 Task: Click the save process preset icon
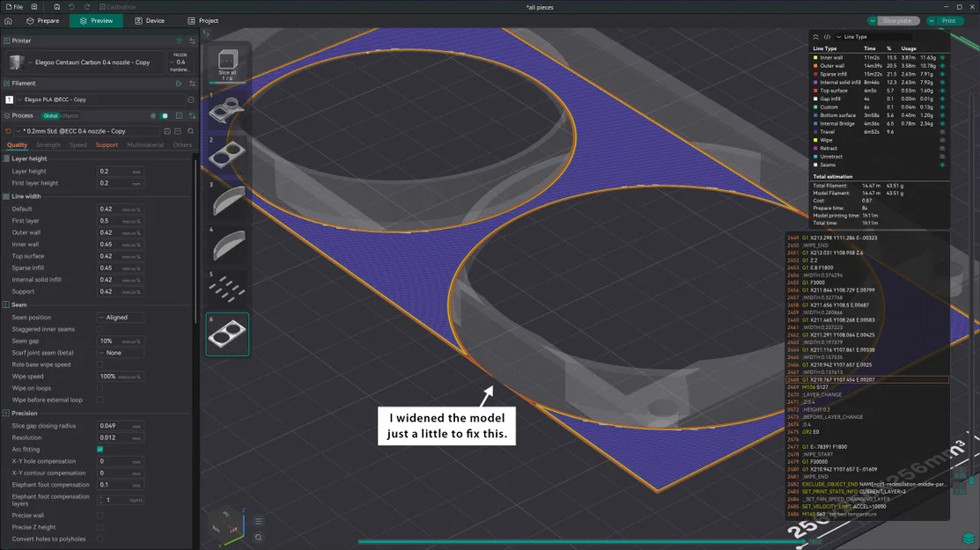(x=167, y=131)
